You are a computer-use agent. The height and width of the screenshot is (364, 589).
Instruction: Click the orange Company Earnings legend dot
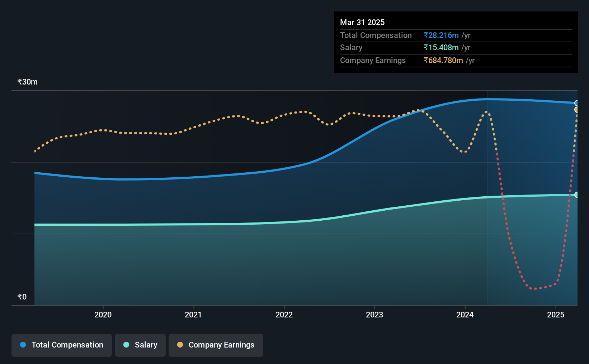[x=180, y=345]
